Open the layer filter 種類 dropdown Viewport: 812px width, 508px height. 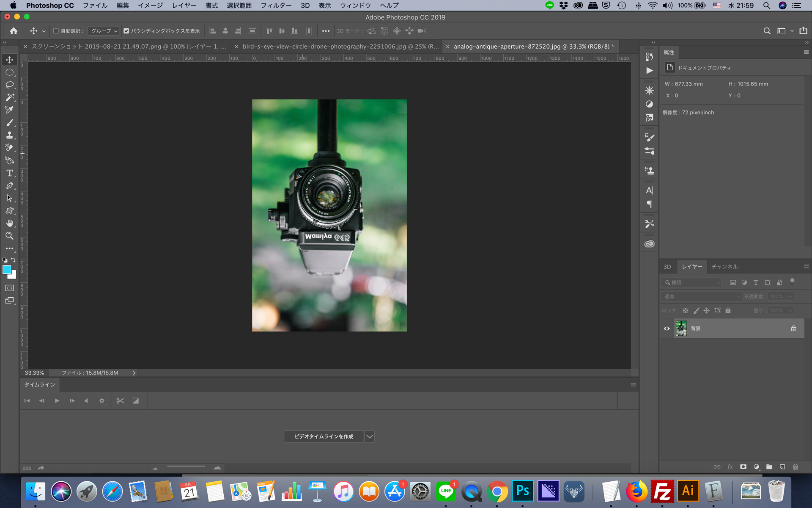691,282
